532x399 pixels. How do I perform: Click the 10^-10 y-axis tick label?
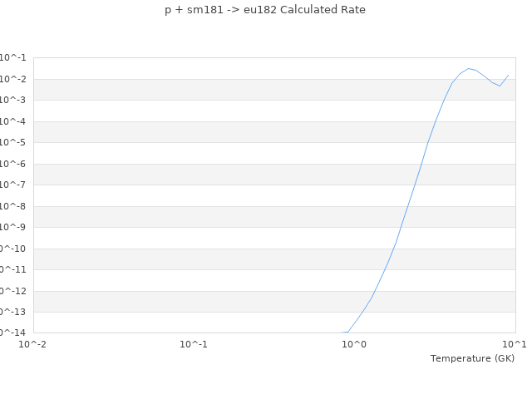coord(10,249)
